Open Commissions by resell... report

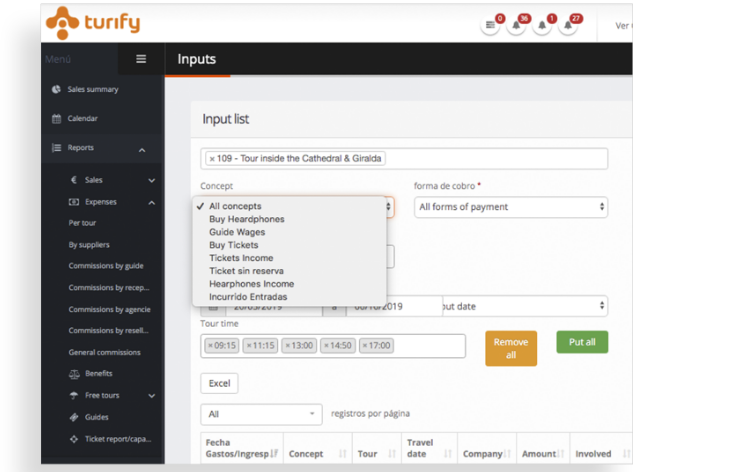click(108, 331)
